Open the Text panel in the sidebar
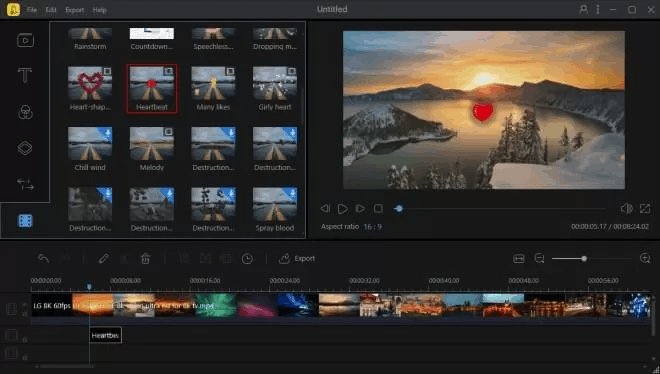660x374 pixels. tap(25, 76)
